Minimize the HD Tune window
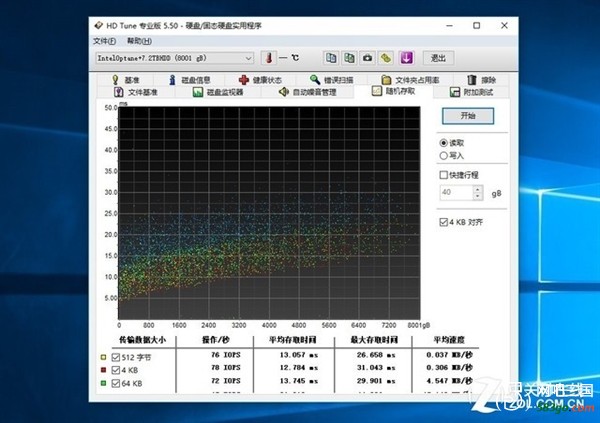 click(450, 26)
